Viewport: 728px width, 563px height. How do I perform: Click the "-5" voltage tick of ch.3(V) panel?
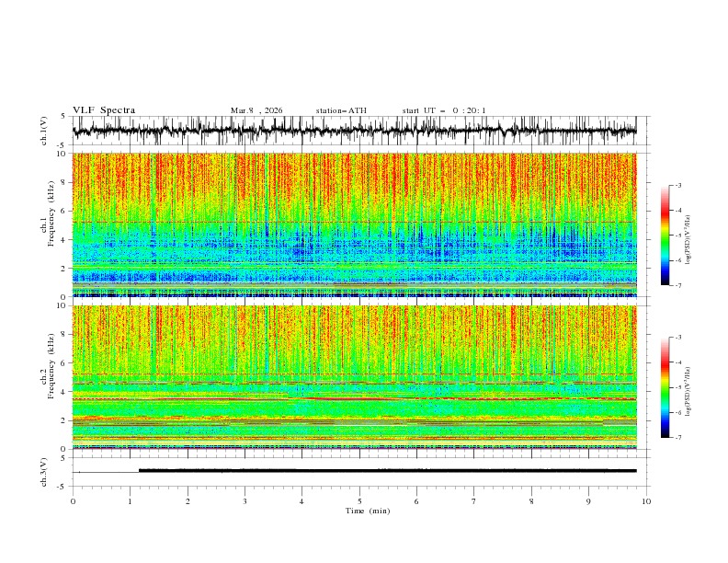point(62,487)
